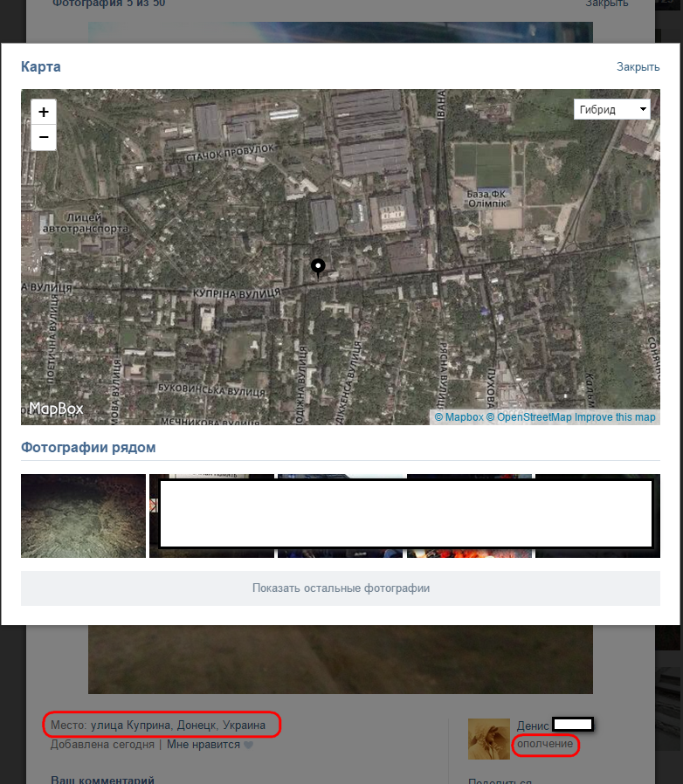Open the OpenStreetMap attribution link
This screenshot has width=683, height=784.
point(529,417)
